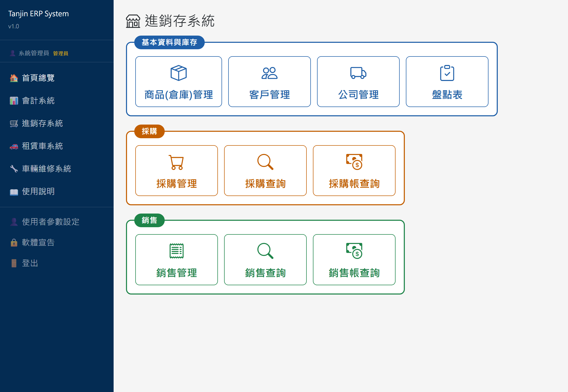Click the people icon in 客戶管理 card
Image resolution: width=568 pixels, height=392 pixels.
(x=269, y=73)
